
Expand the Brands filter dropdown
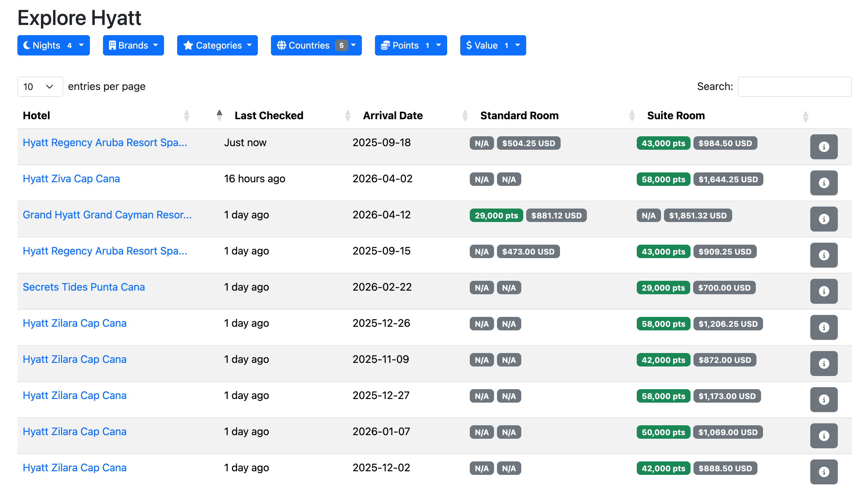[133, 45]
